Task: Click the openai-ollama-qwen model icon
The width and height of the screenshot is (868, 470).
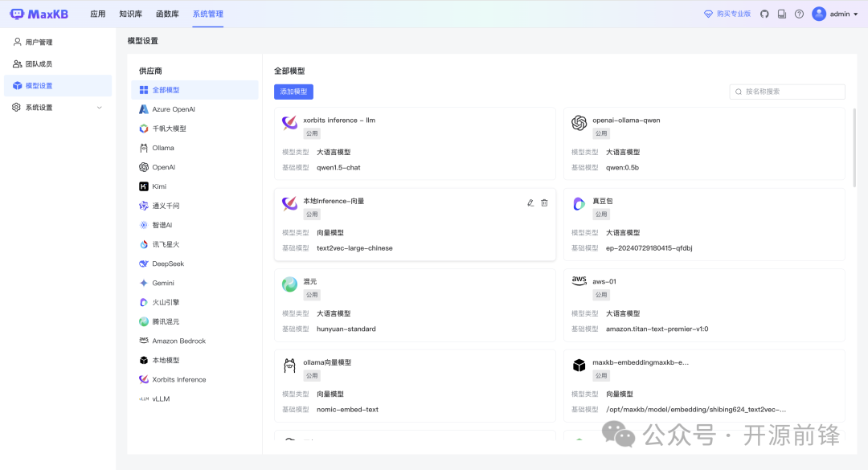Action: tap(579, 123)
